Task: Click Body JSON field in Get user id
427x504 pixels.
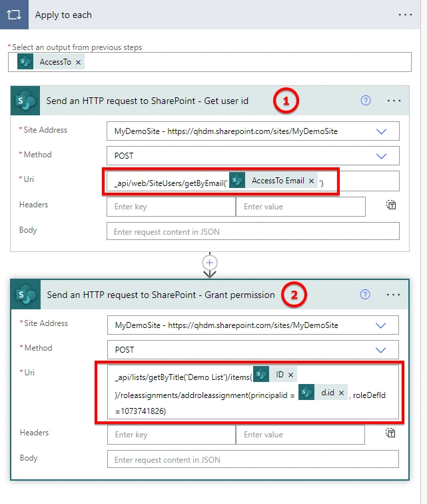Action: [253, 231]
